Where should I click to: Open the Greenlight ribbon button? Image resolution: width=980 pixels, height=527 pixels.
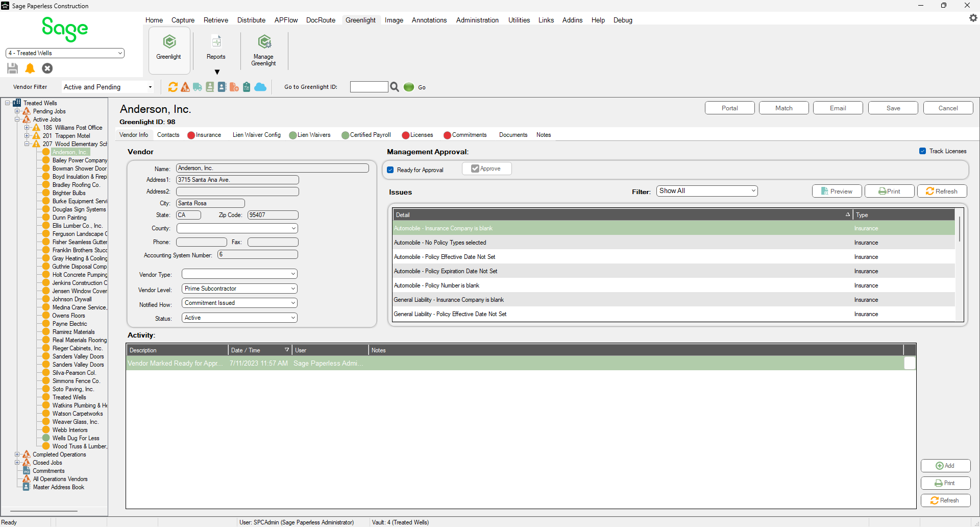tap(169, 50)
